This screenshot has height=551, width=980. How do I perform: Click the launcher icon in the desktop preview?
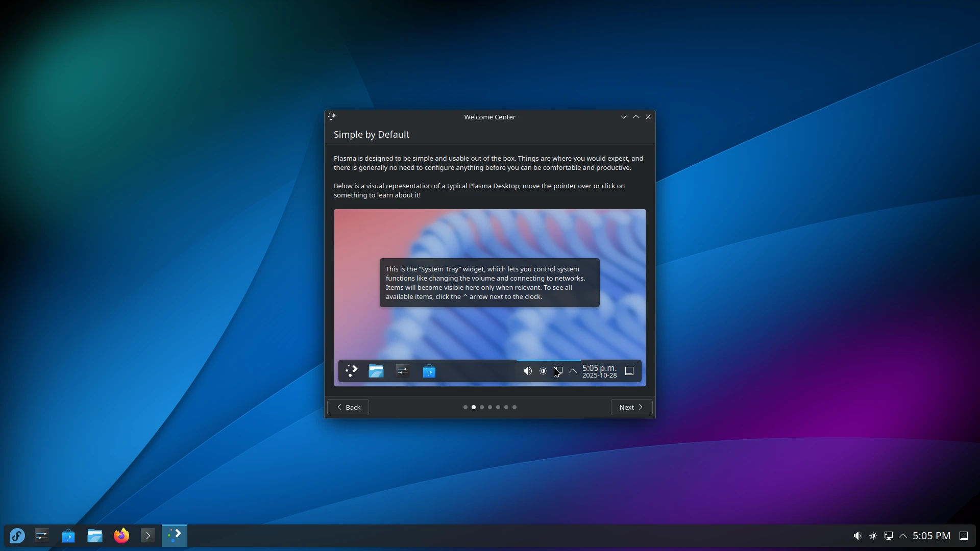point(351,371)
